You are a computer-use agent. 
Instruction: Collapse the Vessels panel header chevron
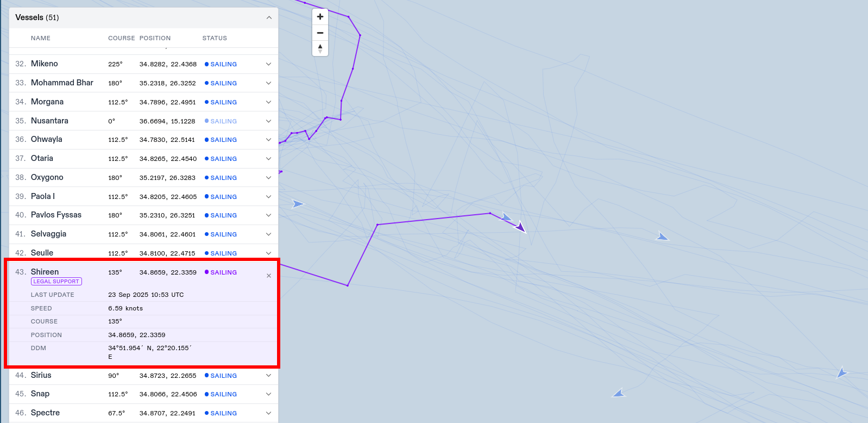point(268,17)
